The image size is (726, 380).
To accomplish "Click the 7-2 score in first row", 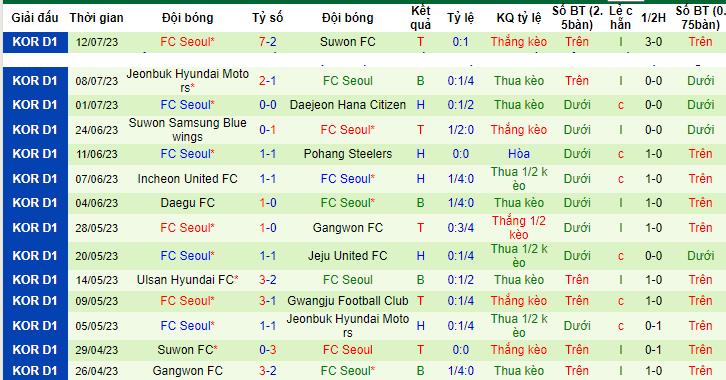I will [268, 42].
